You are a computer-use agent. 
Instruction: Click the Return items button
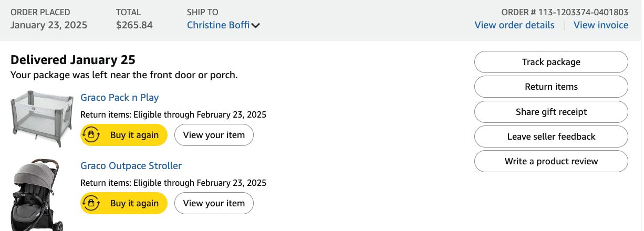coord(551,87)
